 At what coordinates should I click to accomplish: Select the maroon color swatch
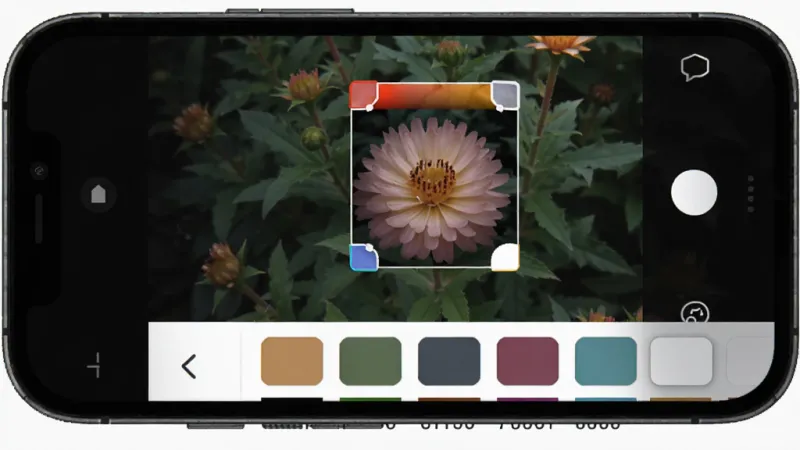[528, 361]
